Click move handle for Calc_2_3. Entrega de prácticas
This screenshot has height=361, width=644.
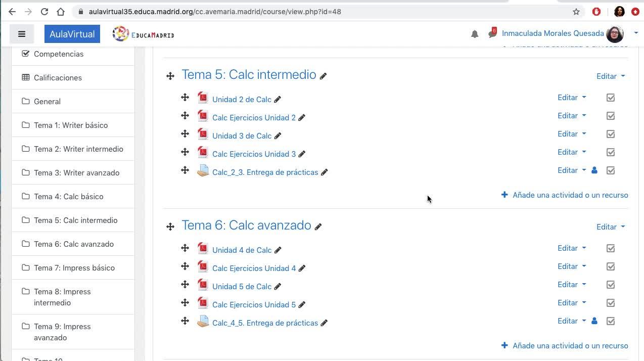tap(185, 170)
